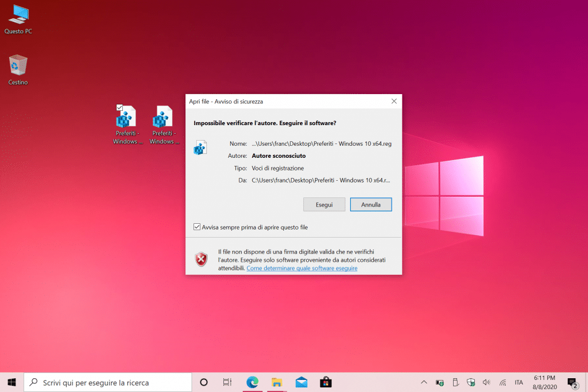Open the ITA input language selector

click(x=519, y=382)
